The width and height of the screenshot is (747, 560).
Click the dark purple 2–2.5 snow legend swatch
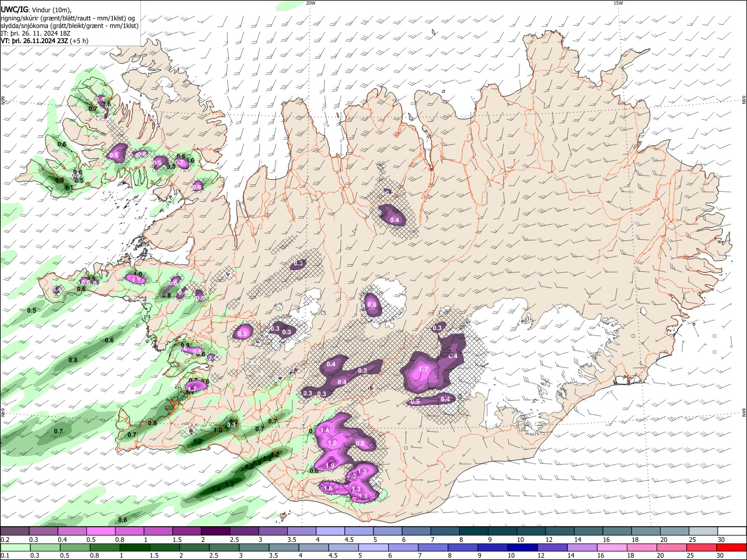click(x=215, y=531)
